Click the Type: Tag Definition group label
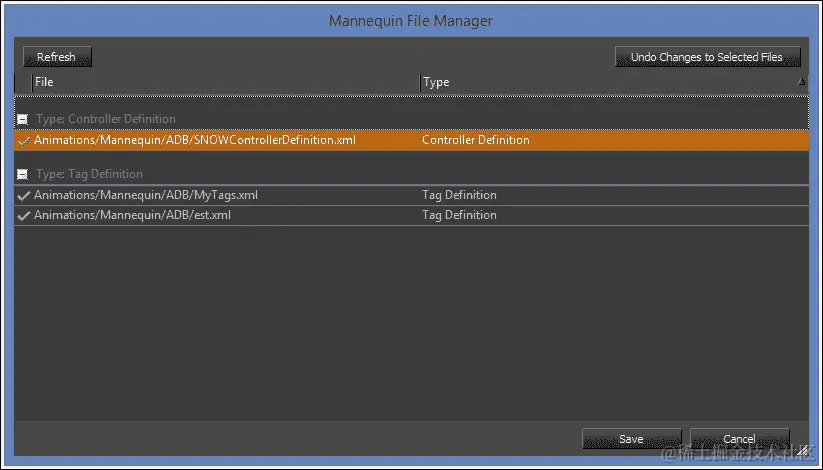This screenshot has width=823, height=470. 89,174
